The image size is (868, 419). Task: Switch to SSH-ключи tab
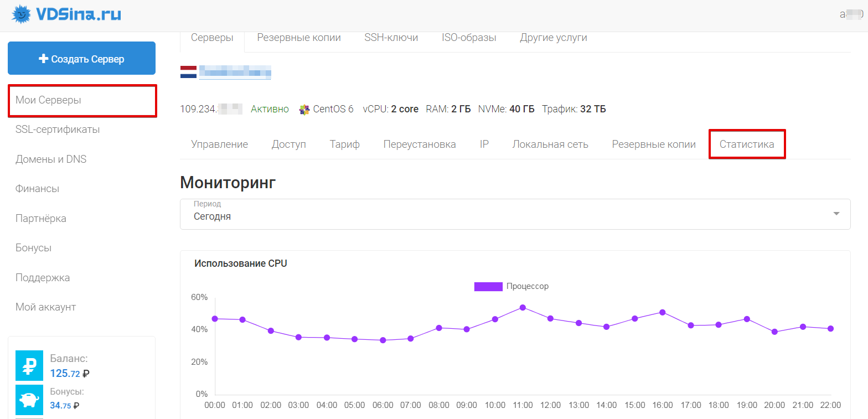pyautogui.click(x=391, y=38)
